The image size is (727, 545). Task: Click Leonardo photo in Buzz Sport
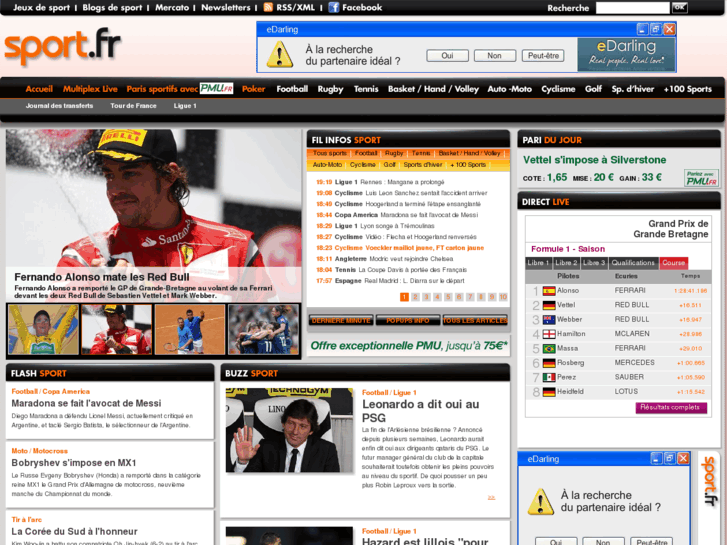click(x=289, y=430)
